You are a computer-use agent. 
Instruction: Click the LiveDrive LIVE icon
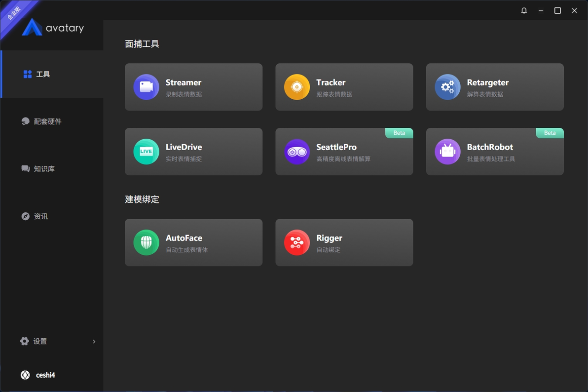pos(146,152)
